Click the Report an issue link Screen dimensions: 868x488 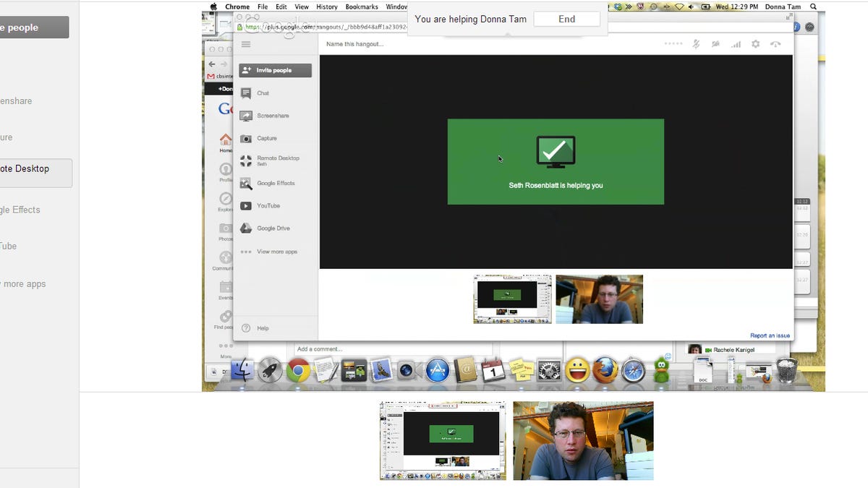coord(770,335)
